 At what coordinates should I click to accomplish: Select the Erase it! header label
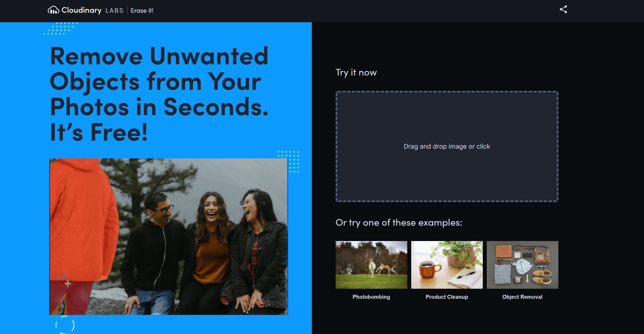142,11
